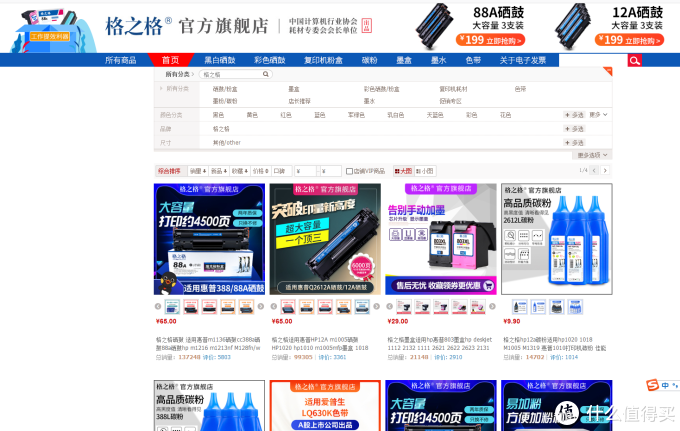This screenshot has width=680, height=431.
Task: Click the ¥199 立即抢购 button for 88A硒鼓
Action: [490, 40]
